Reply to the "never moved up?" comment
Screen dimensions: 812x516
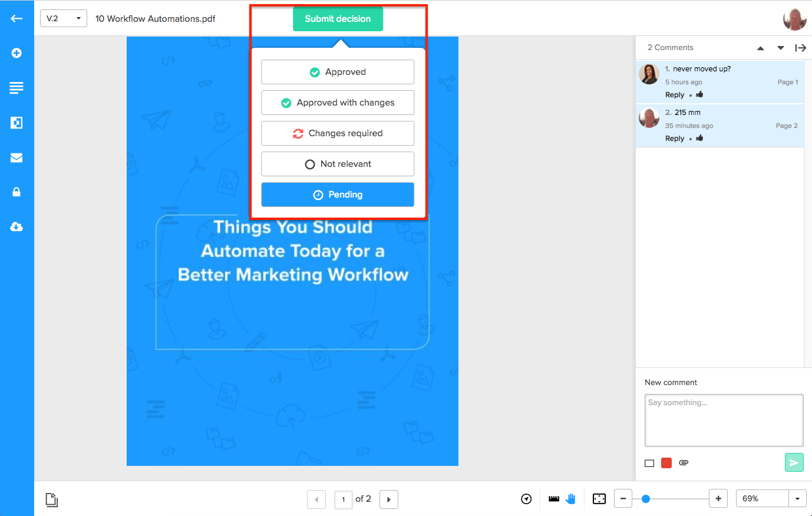(675, 95)
